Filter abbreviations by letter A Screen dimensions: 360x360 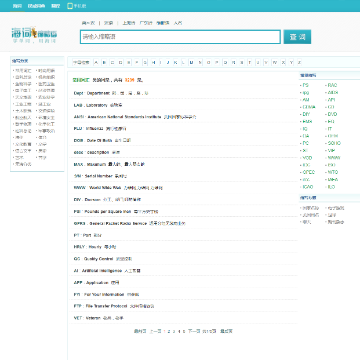(96, 62)
